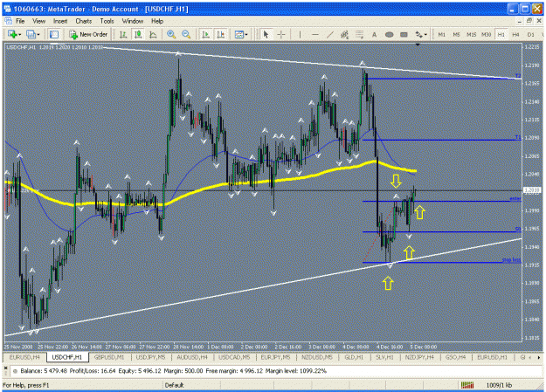Toggle the H1 timeframe button

(501, 34)
